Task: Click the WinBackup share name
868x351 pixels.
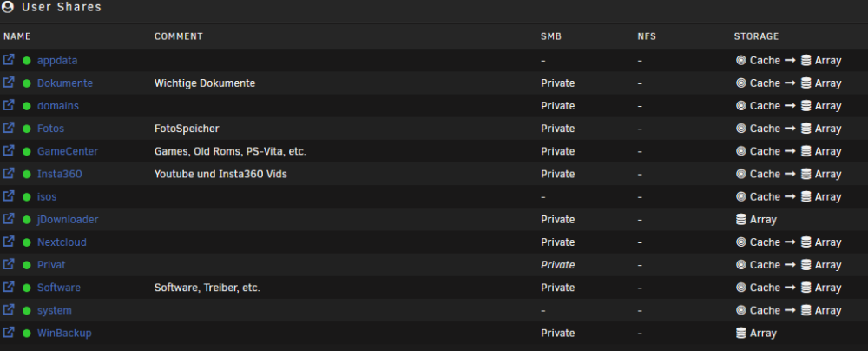Action: pyautogui.click(x=64, y=333)
